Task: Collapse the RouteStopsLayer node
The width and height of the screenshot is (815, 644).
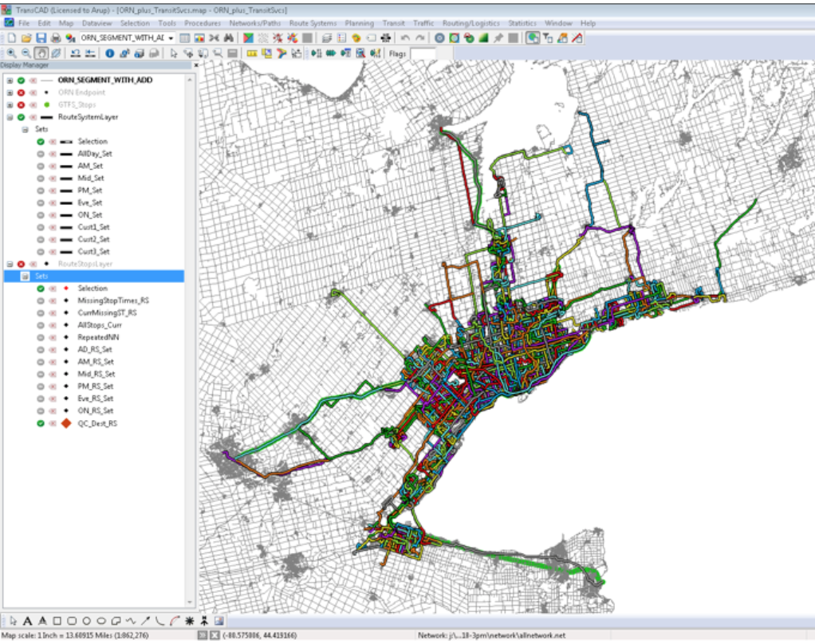Action: [10, 264]
